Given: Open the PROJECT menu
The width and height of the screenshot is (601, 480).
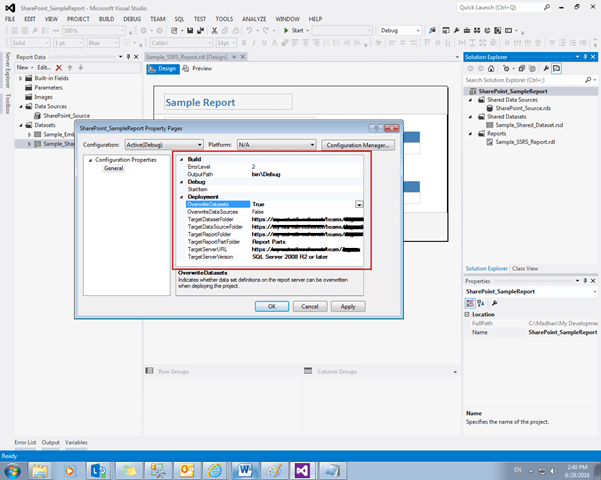Looking at the screenshot, I should coord(78,19).
